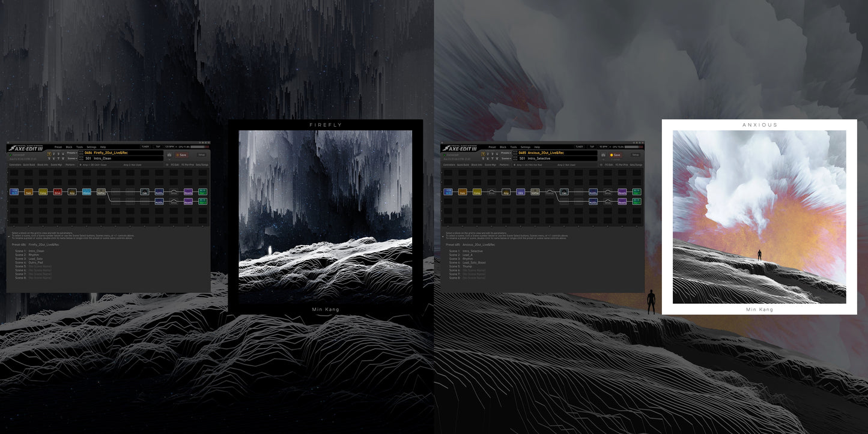Select the WahPan block in the Firefly layout
This screenshot has height=434, width=868.
click(x=100, y=192)
